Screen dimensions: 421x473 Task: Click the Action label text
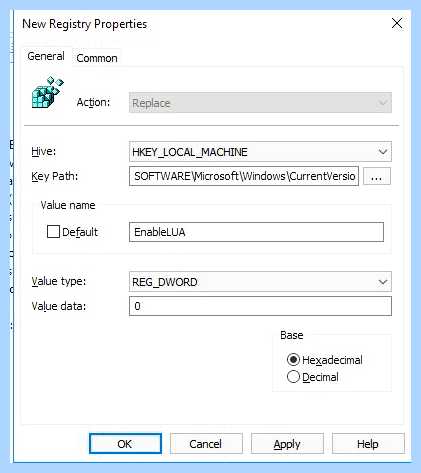(93, 102)
